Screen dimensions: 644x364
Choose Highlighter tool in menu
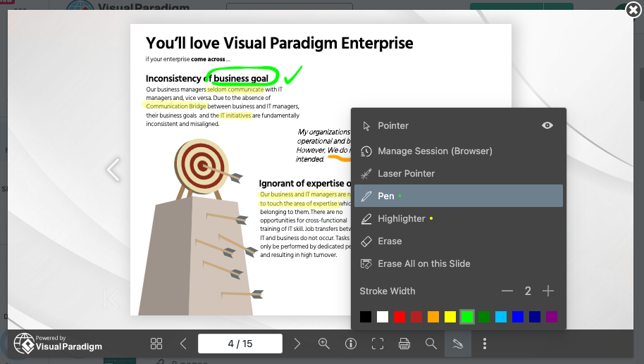point(401,218)
